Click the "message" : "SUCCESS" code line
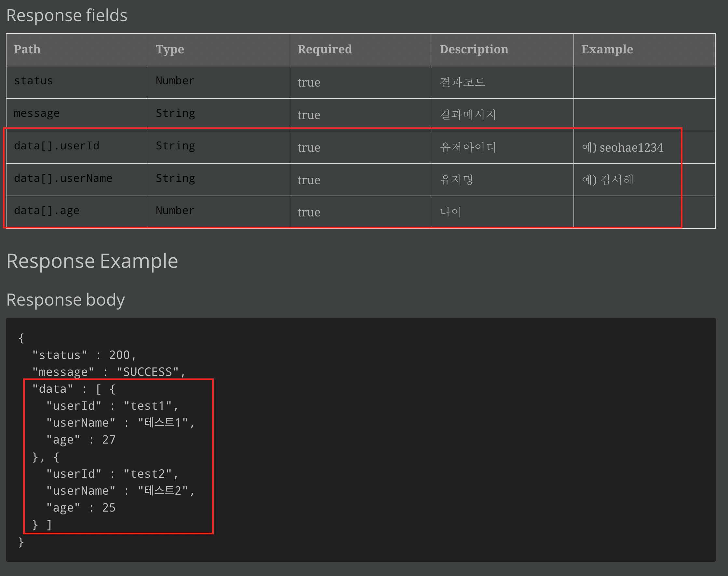 click(x=109, y=372)
